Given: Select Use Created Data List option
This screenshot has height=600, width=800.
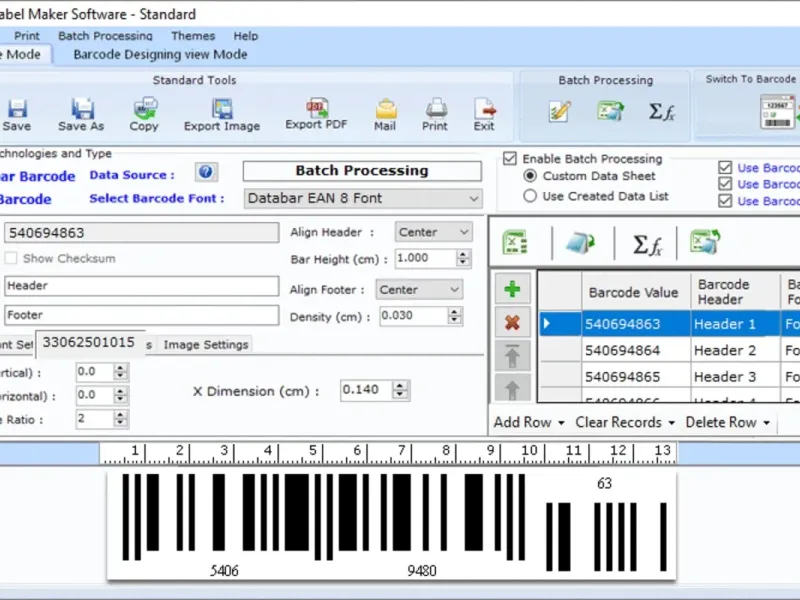Looking at the screenshot, I should 531,197.
